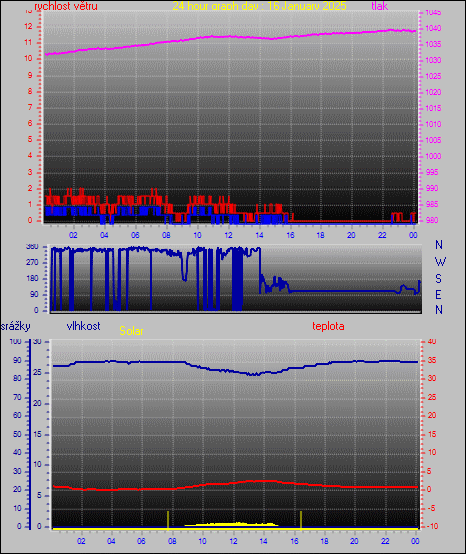Click 995 on the pressure axis
The height and width of the screenshot is (554, 466).
click(x=432, y=172)
